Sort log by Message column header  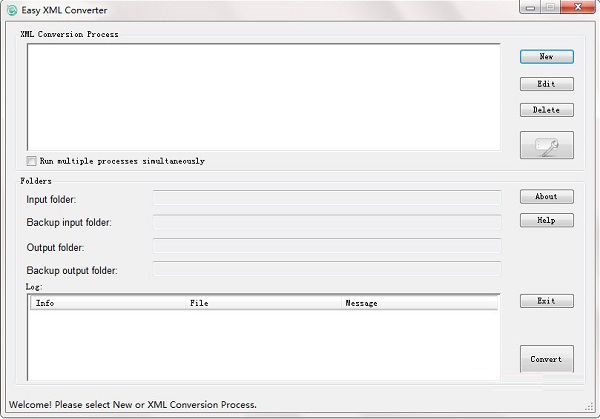[x=419, y=303]
